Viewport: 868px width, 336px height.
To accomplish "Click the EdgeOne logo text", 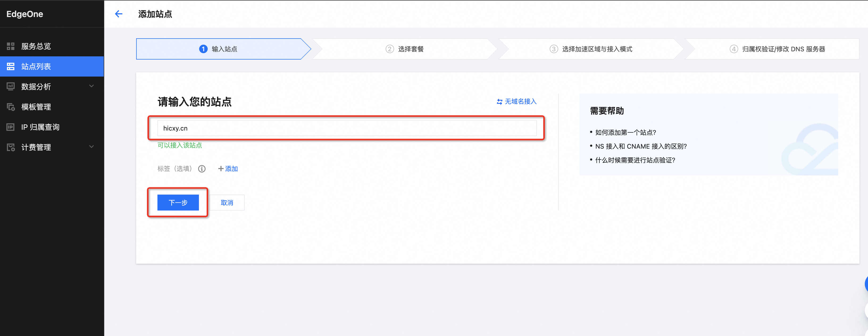I will click(x=24, y=14).
